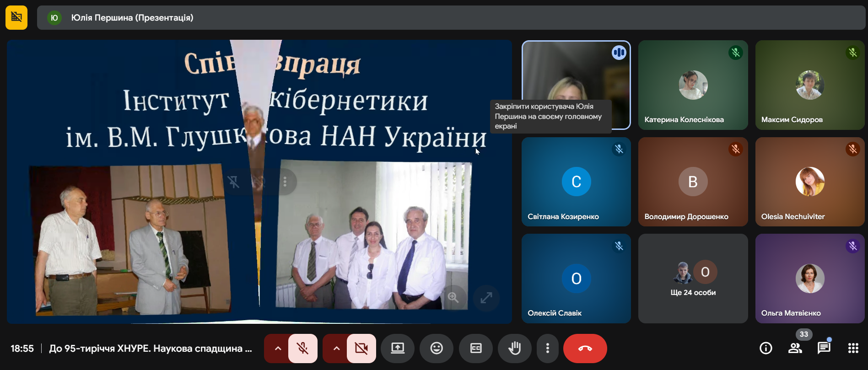
Task: Send a reaction with the emoji button
Action: pyautogui.click(x=437, y=349)
